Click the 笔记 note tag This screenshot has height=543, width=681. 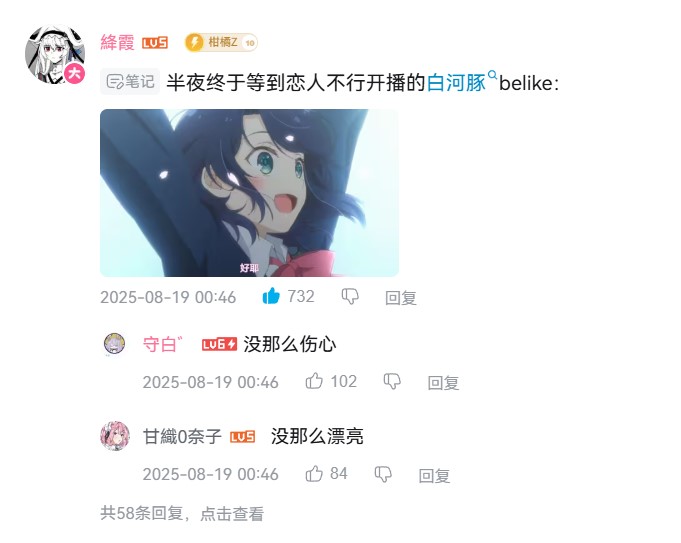pos(130,82)
